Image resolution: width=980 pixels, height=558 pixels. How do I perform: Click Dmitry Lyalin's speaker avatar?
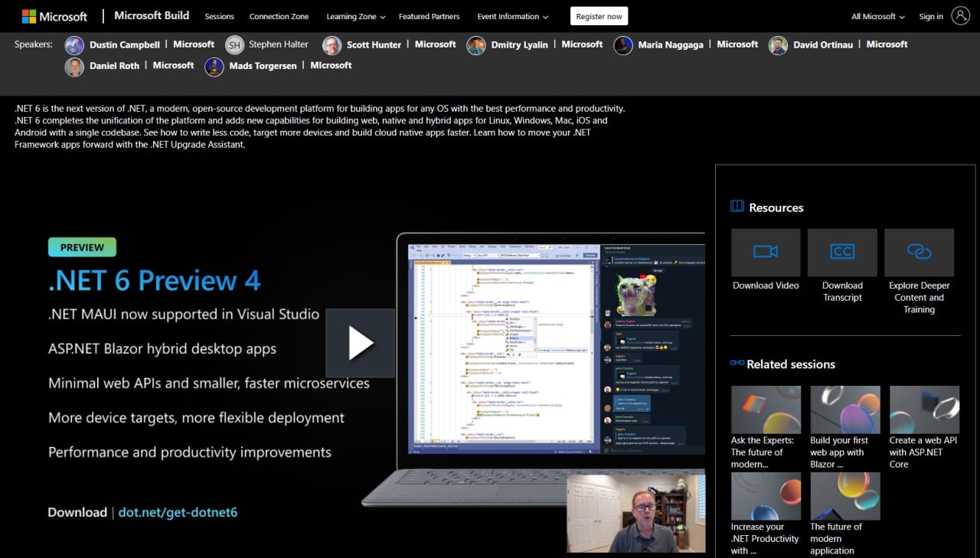[476, 45]
